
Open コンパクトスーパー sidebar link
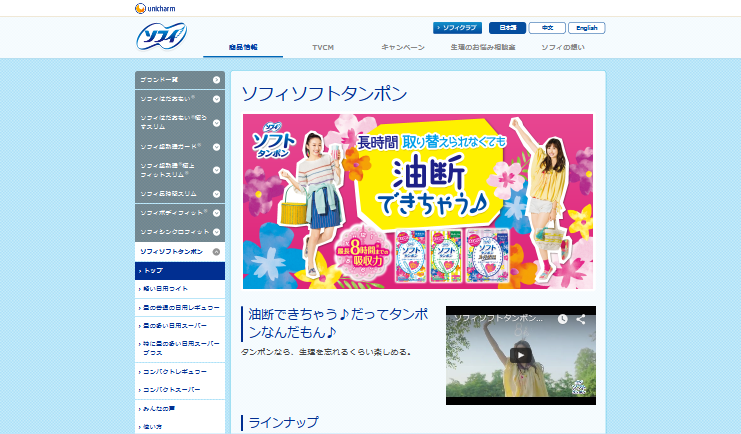(180, 390)
